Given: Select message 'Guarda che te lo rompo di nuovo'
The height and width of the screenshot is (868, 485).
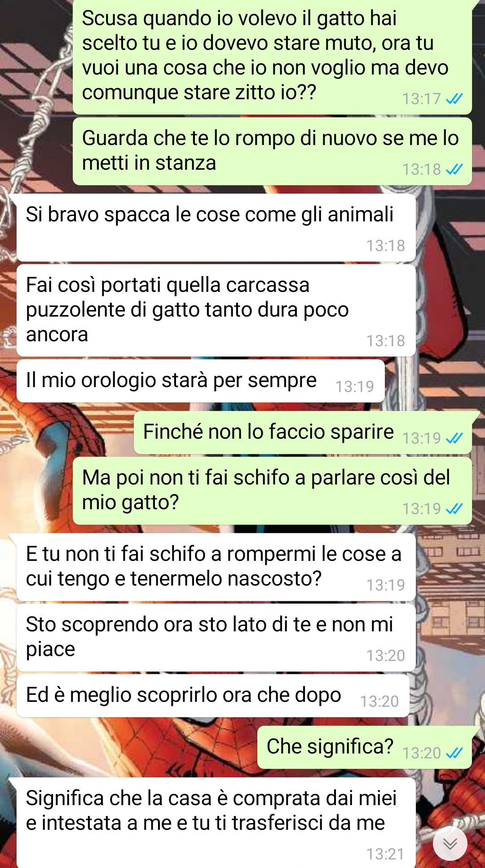Looking at the screenshot, I should 272,151.
